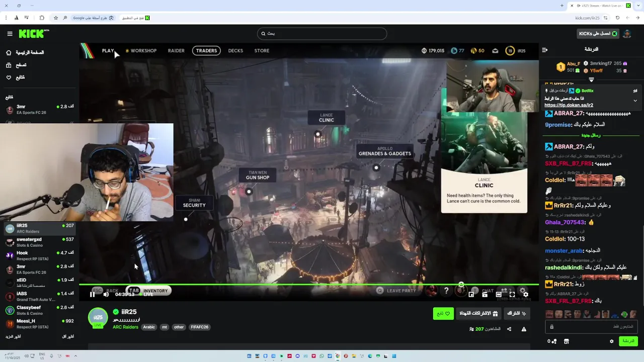Toggle theater mode on player
The image size is (644, 362).
(498, 294)
